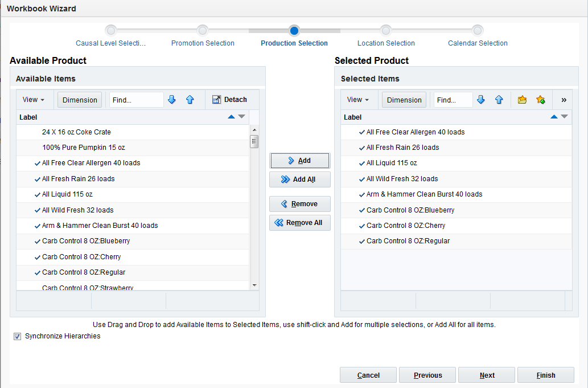This screenshot has width=588, height=388.
Task: Click the Finish button
Action: point(546,375)
